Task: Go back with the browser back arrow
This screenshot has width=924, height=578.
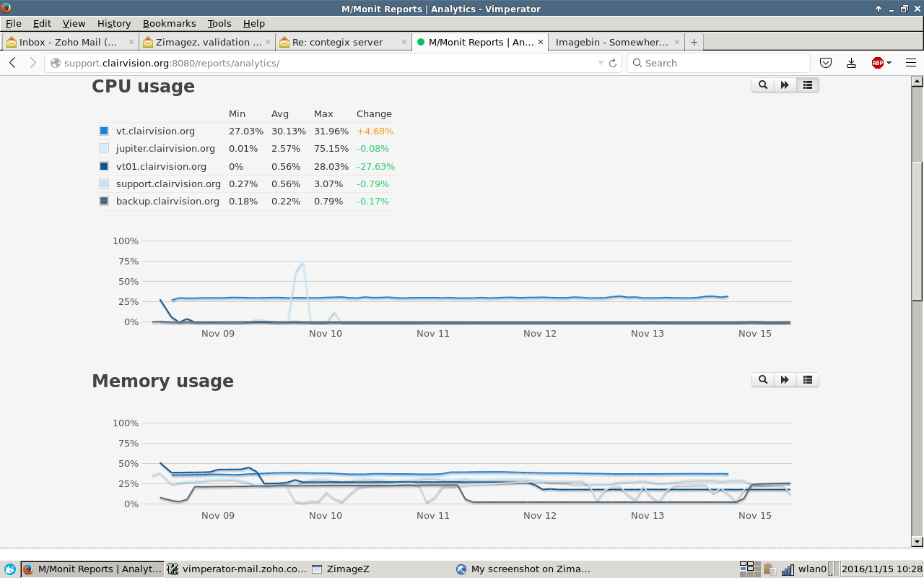Action: (12, 63)
